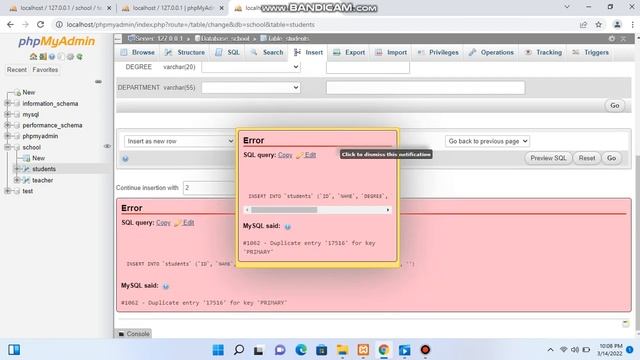Click Copy link in lower error box
This screenshot has height=360, width=640.
[x=163, y=223]
